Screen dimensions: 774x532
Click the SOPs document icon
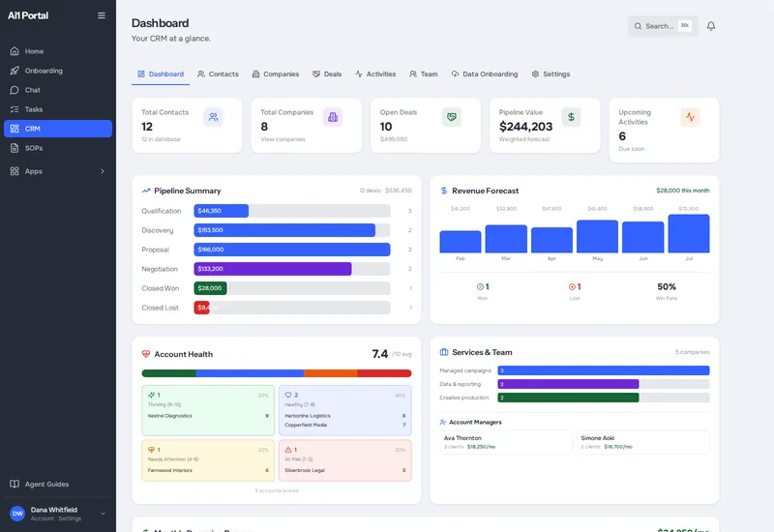tap(15, 148)
